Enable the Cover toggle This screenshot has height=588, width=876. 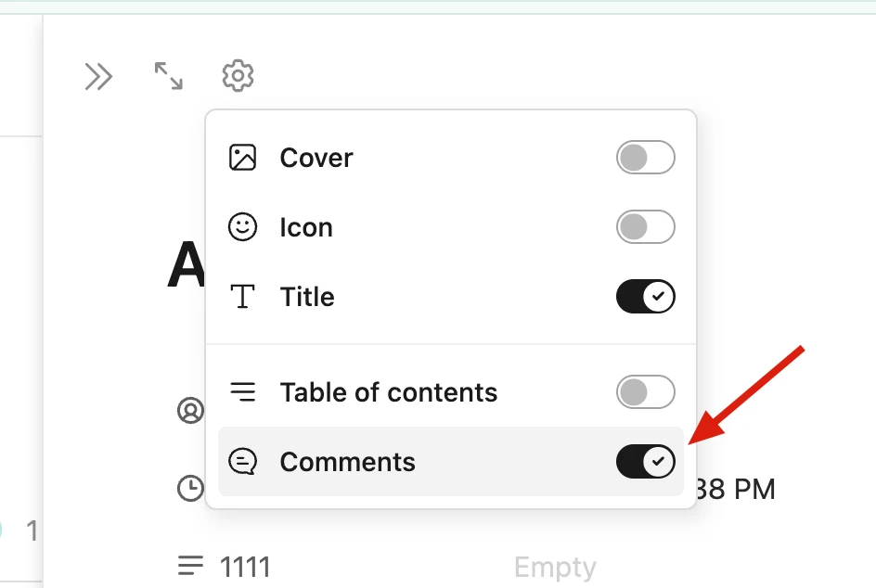(645, 158)
